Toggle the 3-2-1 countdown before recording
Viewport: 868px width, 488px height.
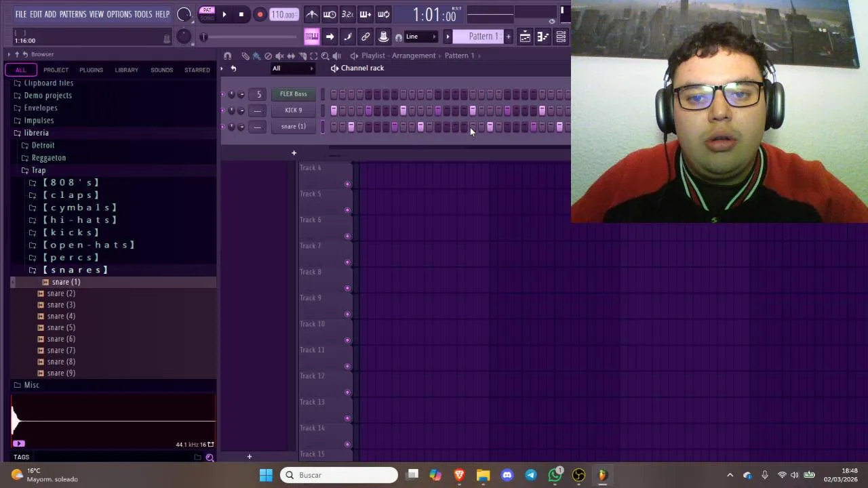(x=347, y=14)
